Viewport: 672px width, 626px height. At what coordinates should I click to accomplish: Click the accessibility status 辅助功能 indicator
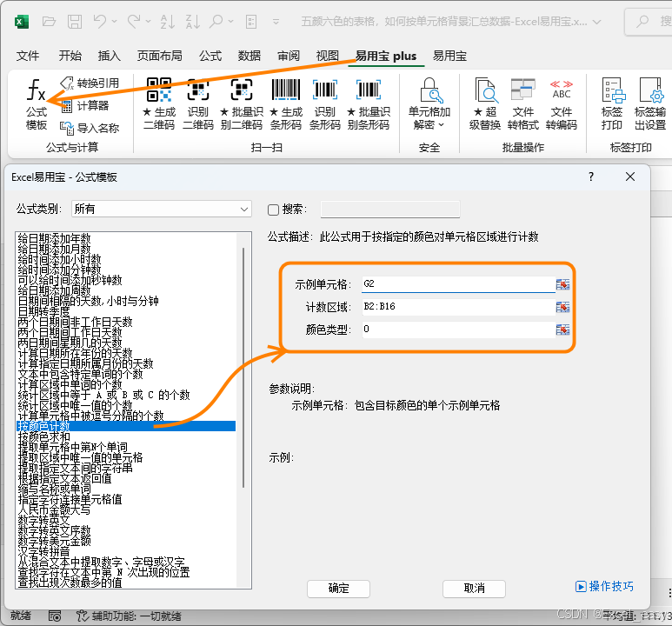tap(129, 616)
